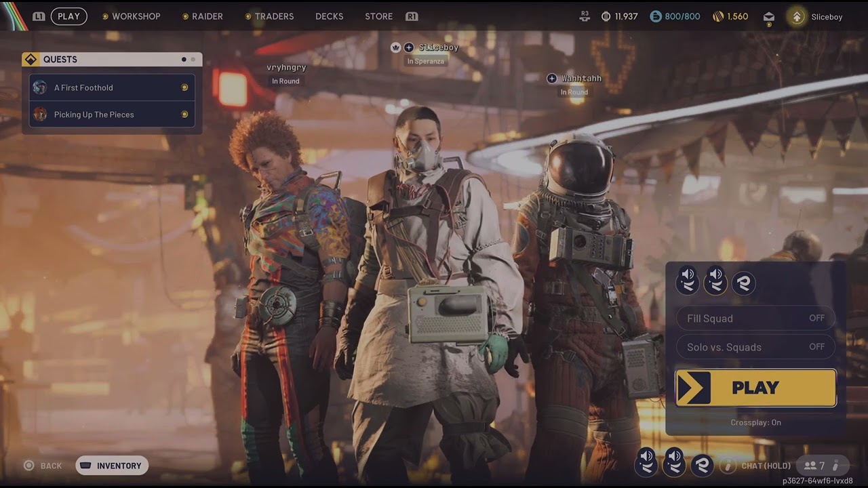Select the PLAY tab in the top bar

pyautogui.click(x=68, y=16)
